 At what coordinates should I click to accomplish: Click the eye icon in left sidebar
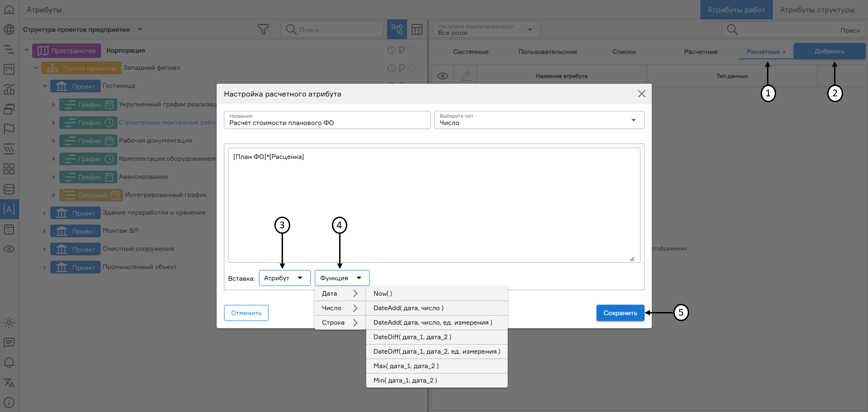point(9,249)
